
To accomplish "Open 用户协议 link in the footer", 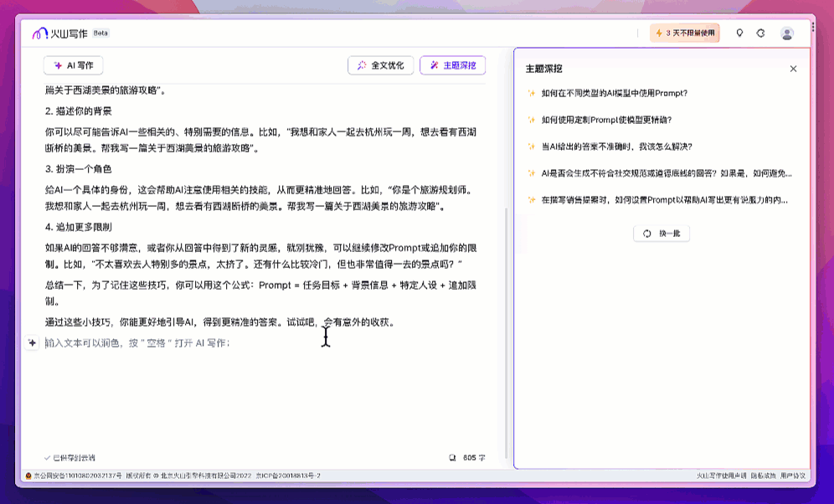I will [x=792, y=476].
